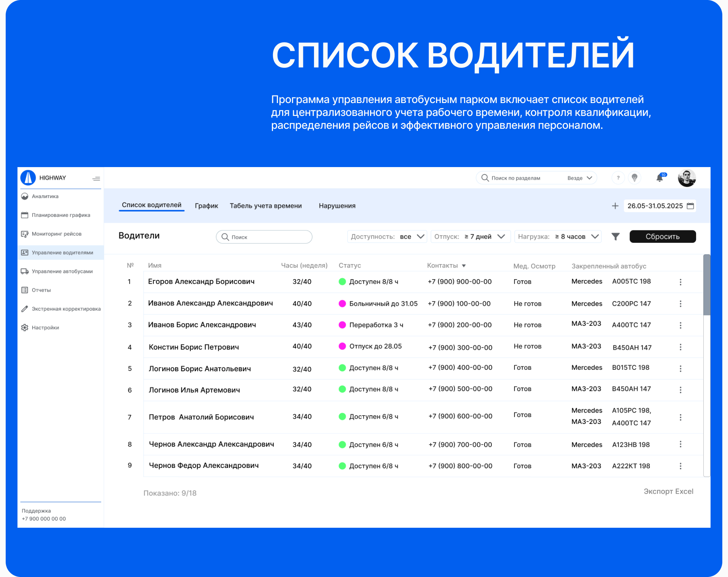The width and height of the screenshot is (728, 577).
Task: Open the question mark help icon
Action: [x=618, y=178]
